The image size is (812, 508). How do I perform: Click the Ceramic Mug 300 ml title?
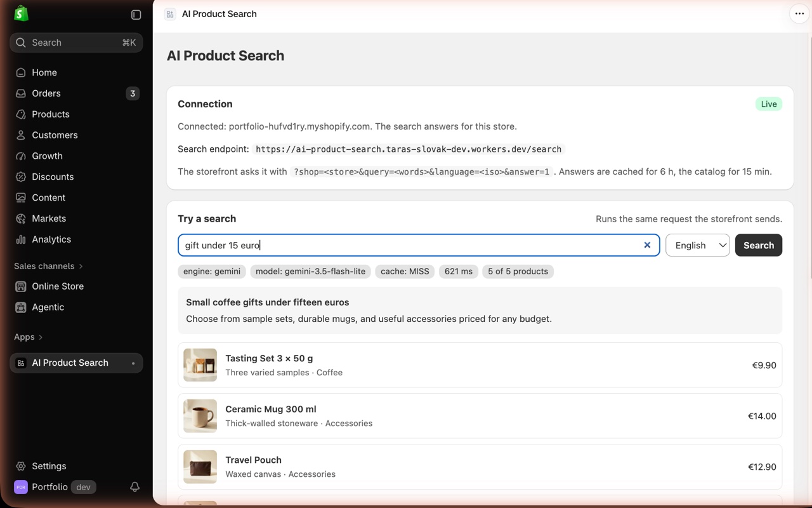(271, 409)
